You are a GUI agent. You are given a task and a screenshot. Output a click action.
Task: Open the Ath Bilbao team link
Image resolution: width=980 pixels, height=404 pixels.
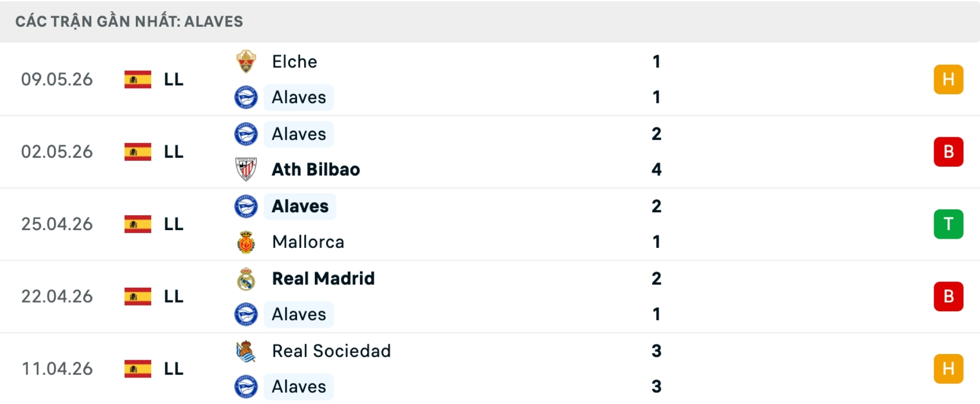point(316,169)
